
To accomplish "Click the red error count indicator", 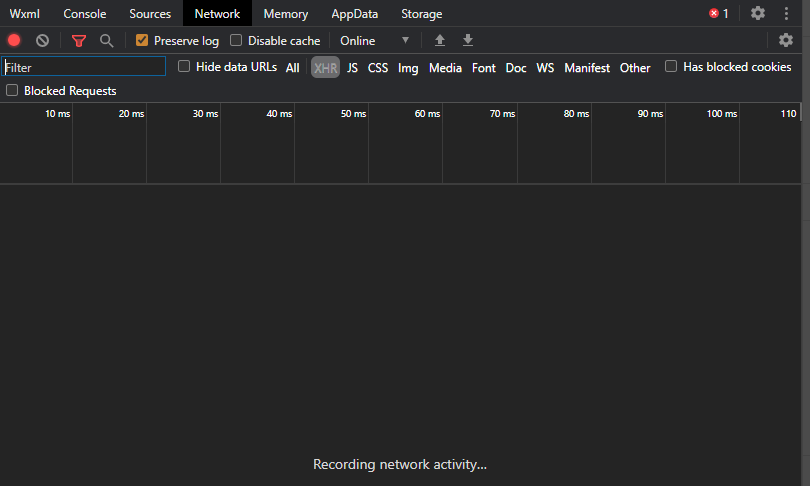I will pos(719,13).
